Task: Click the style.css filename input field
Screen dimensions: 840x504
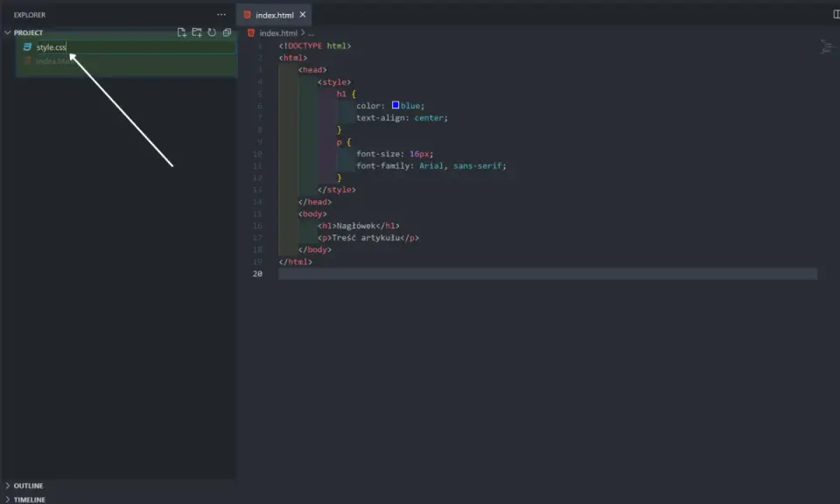Action: (x=135, y=47)
